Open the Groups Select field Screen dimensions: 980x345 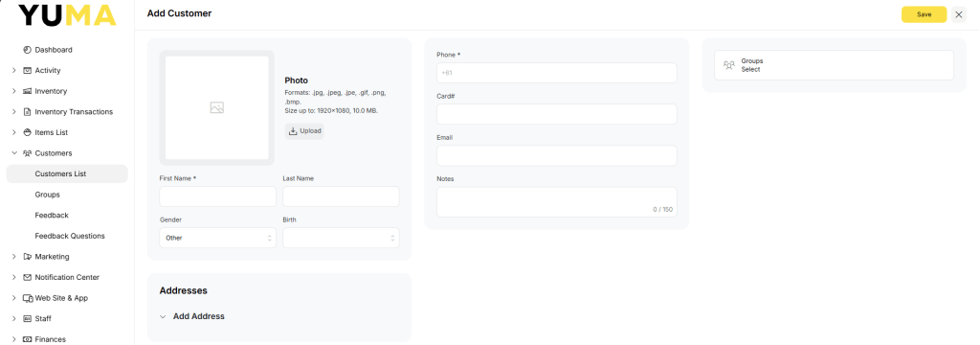coord(834,65)
